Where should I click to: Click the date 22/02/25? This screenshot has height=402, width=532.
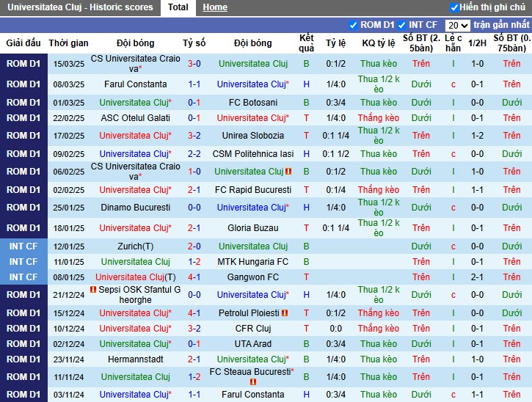68,118
